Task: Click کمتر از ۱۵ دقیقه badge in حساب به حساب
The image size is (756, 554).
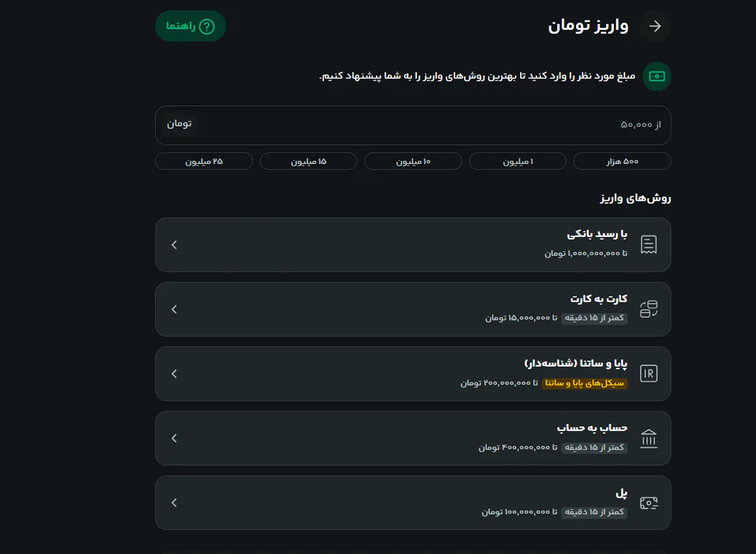Action: (x=594, y=448)
